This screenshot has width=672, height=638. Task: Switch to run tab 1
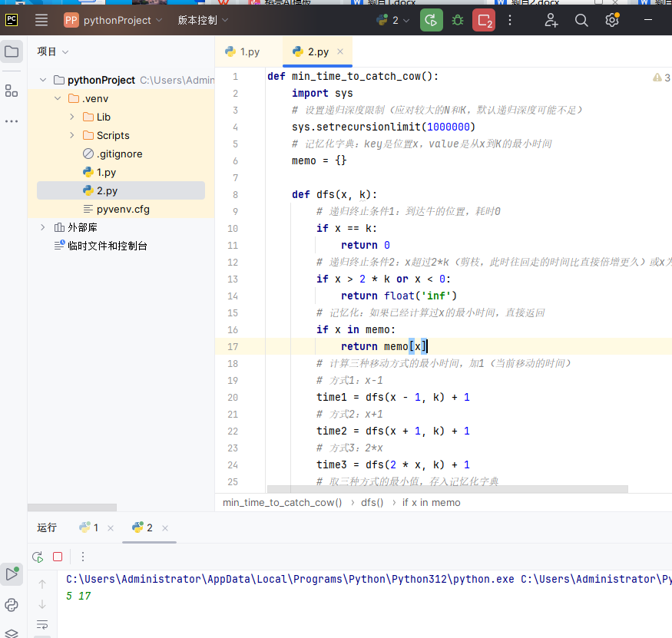click(x=89, y=528)
